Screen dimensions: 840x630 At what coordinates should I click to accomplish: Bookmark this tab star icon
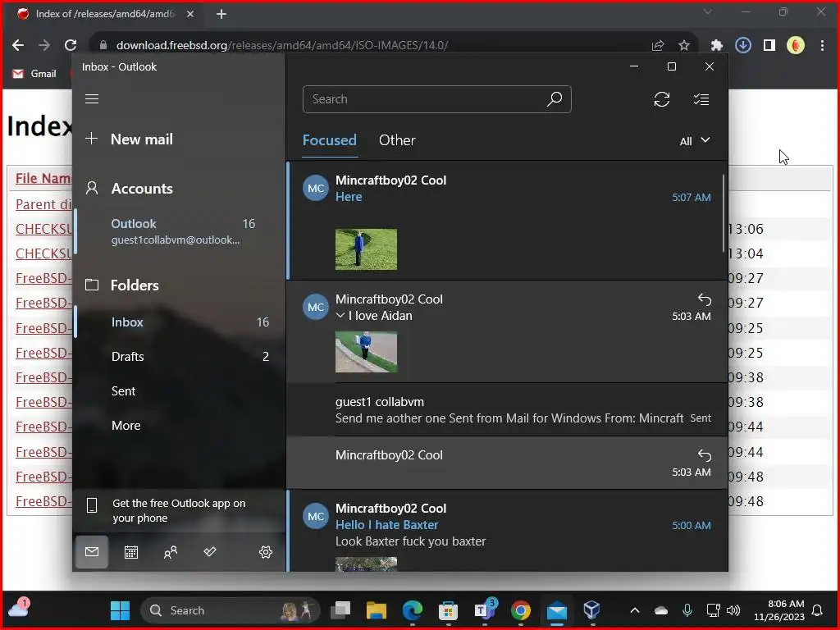(684, 46)
